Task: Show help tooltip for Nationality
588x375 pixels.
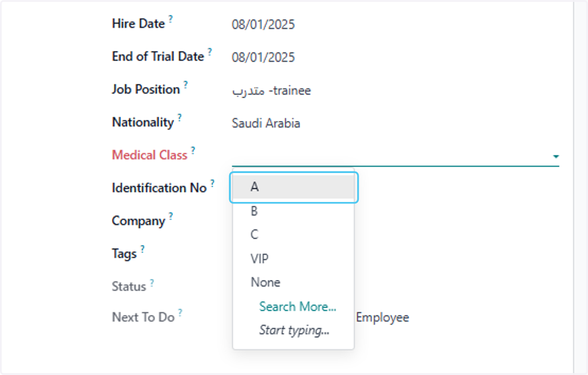Action: coord(179,117)
